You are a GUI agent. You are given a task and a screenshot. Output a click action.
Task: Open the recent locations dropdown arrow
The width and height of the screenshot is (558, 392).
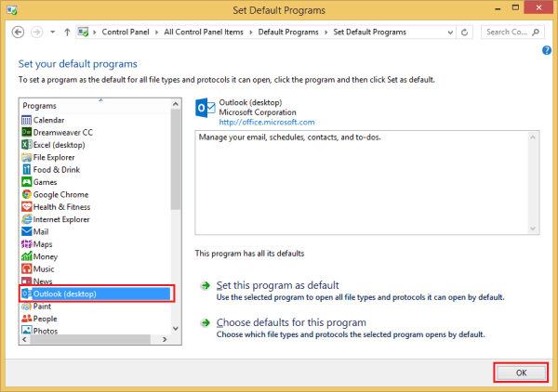click(52, 32)
